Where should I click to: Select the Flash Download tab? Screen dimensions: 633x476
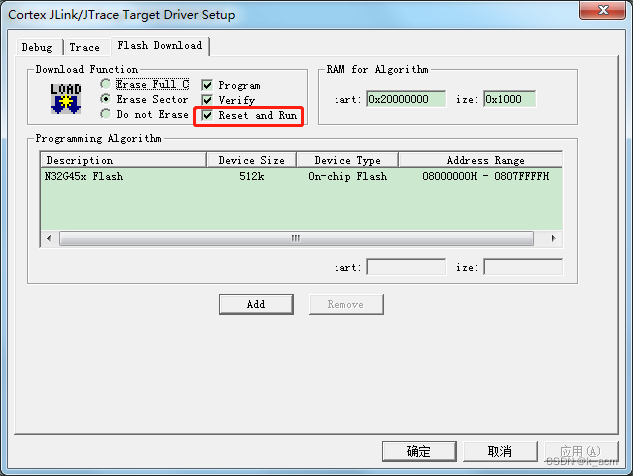160,46
